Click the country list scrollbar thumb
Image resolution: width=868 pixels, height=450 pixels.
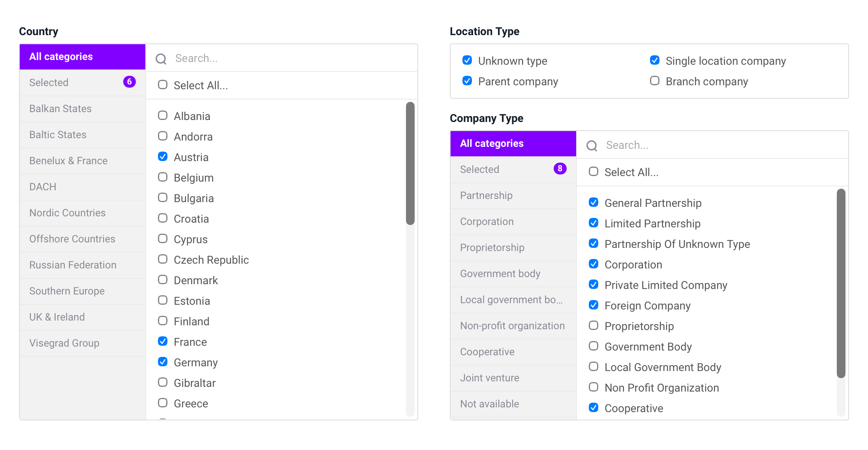tap(410, 163)
